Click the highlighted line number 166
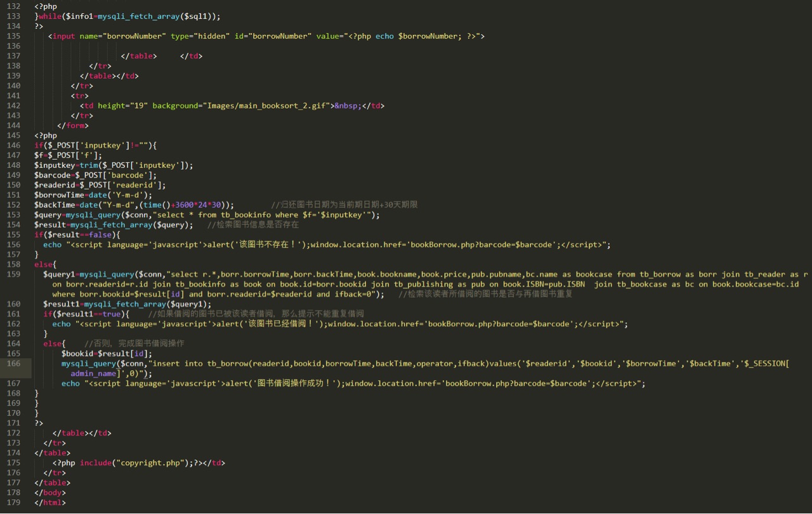Screen dimensions: 812x514 coord(13,364)
